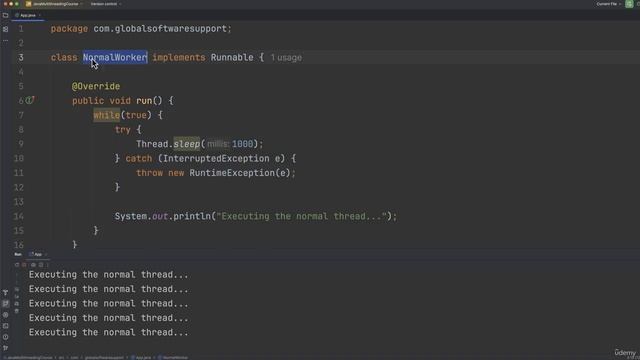
Task: Click the last console output line
Action: point(109,332)
